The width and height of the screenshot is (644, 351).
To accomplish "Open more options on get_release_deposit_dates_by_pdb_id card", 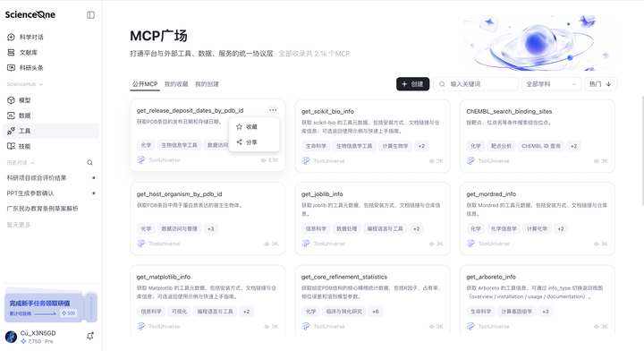I will click(x=273, y=110).
